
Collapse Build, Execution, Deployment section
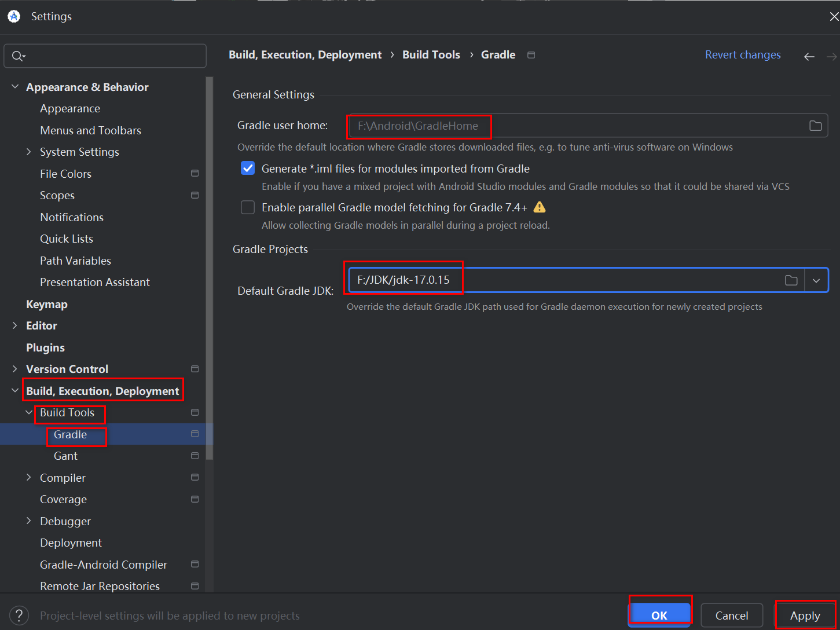point(15,391)
